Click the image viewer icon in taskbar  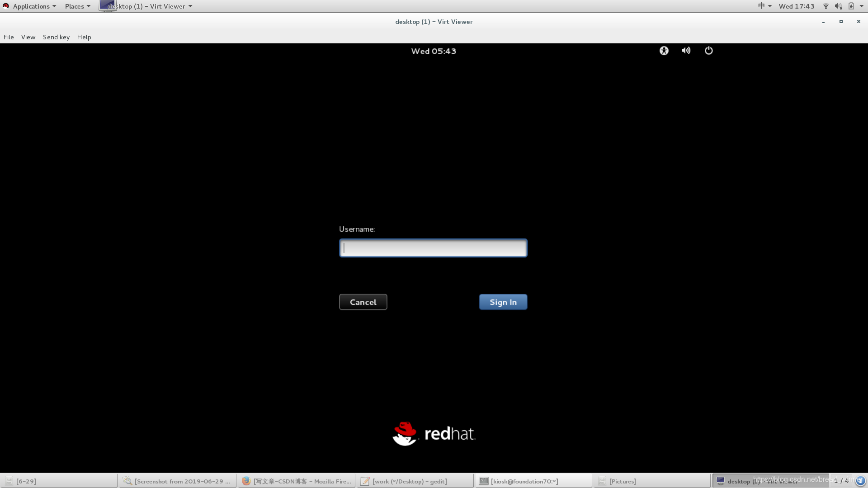coord(127,481)
